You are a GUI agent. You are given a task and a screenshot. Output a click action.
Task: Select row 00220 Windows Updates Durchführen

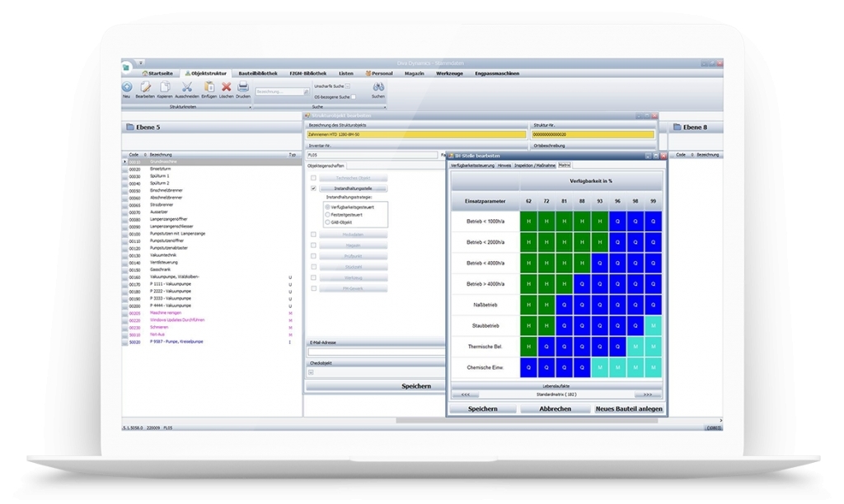[x=211, y=320]
